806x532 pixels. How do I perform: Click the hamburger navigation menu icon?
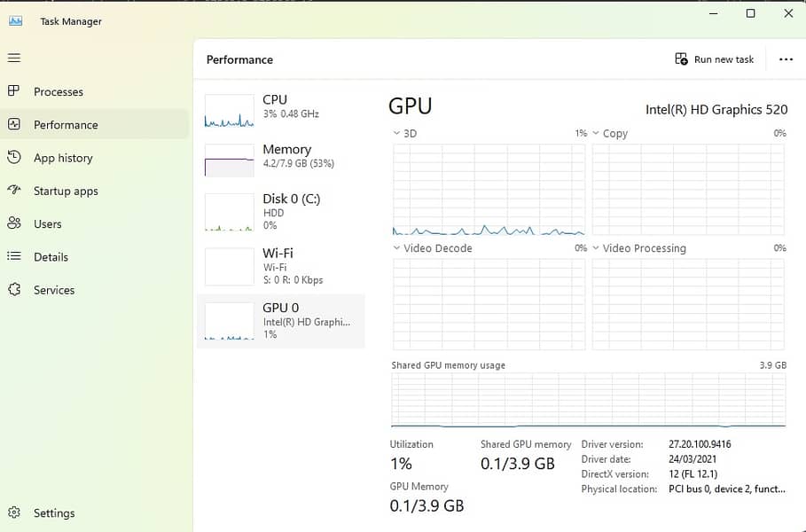click(x=13, y=58)
